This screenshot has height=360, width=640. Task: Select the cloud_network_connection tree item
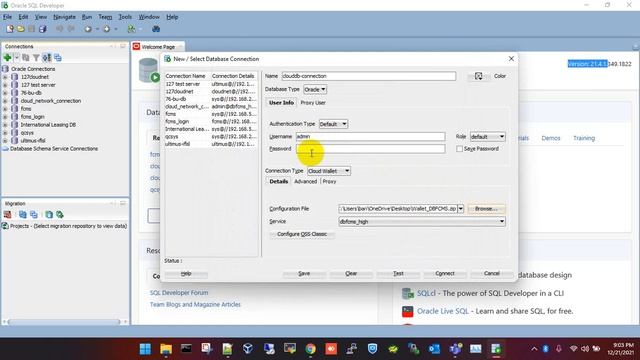tap(51, 101)
